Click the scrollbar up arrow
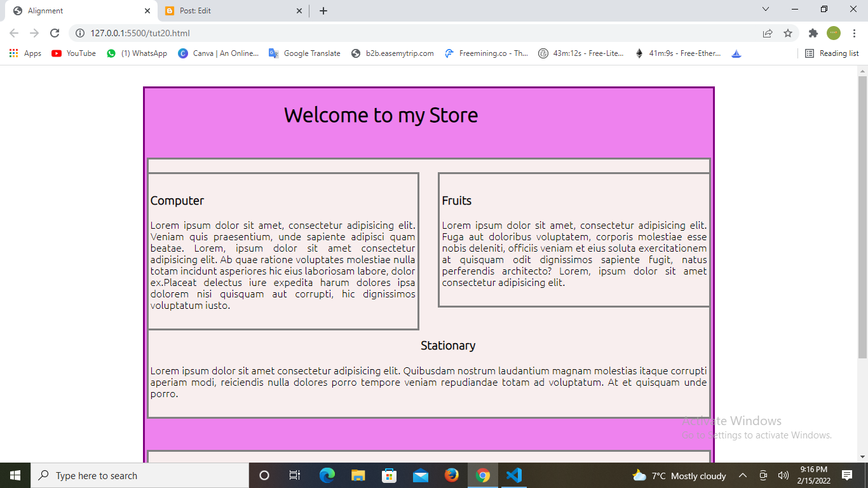868x488 pixels. point(862,71)
